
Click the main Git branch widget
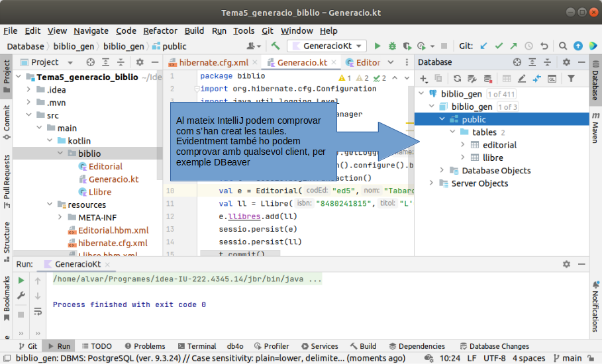pyautogui.click(x=568, y=358)
